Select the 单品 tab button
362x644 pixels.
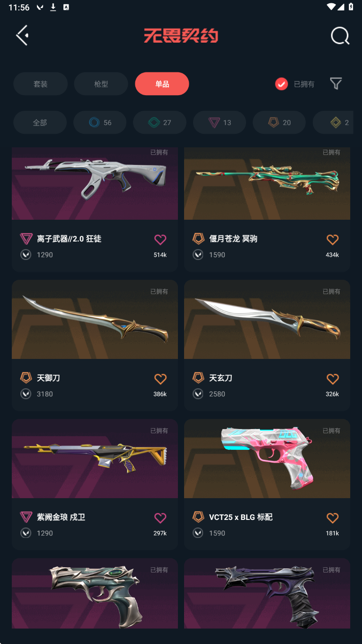[x=162, y=84]
